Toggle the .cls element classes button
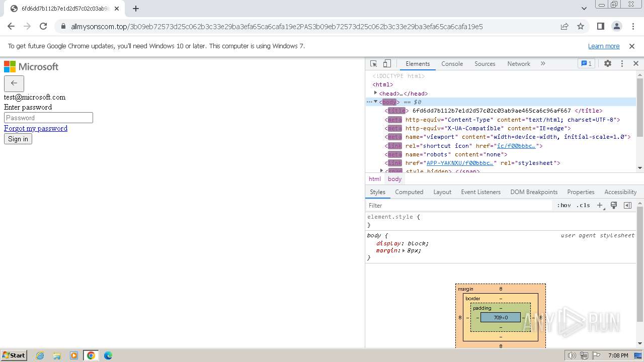Image resolution: width=644 pixels, height=362 pixels. 583,205
